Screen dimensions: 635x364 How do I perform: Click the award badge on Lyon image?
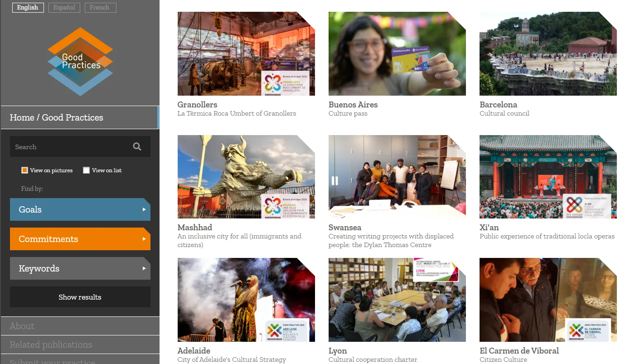[x=436, y=270]
